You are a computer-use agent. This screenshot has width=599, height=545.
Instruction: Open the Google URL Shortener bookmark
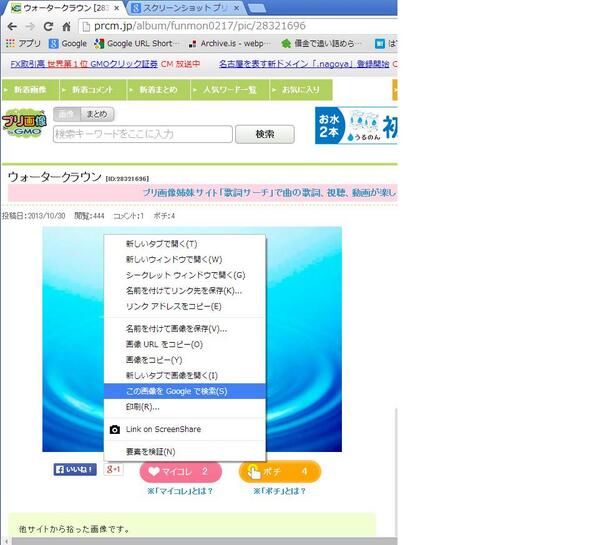[x=137, y=44]
